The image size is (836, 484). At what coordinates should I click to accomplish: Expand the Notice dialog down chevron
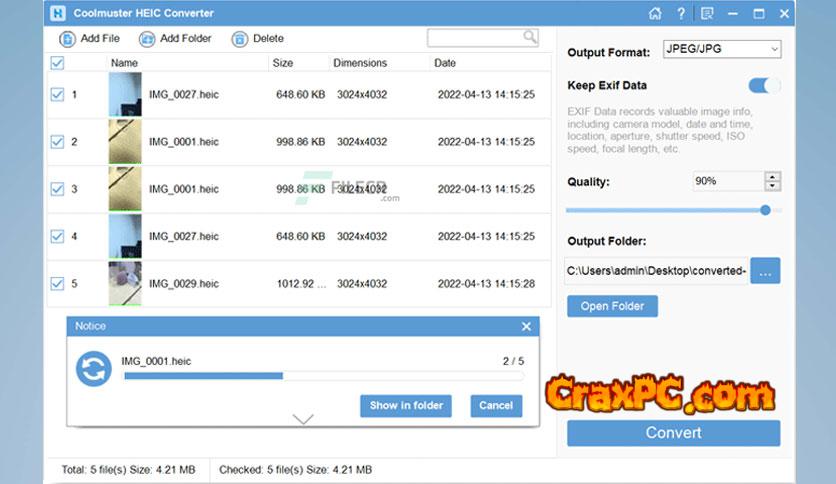click(303, 419)
